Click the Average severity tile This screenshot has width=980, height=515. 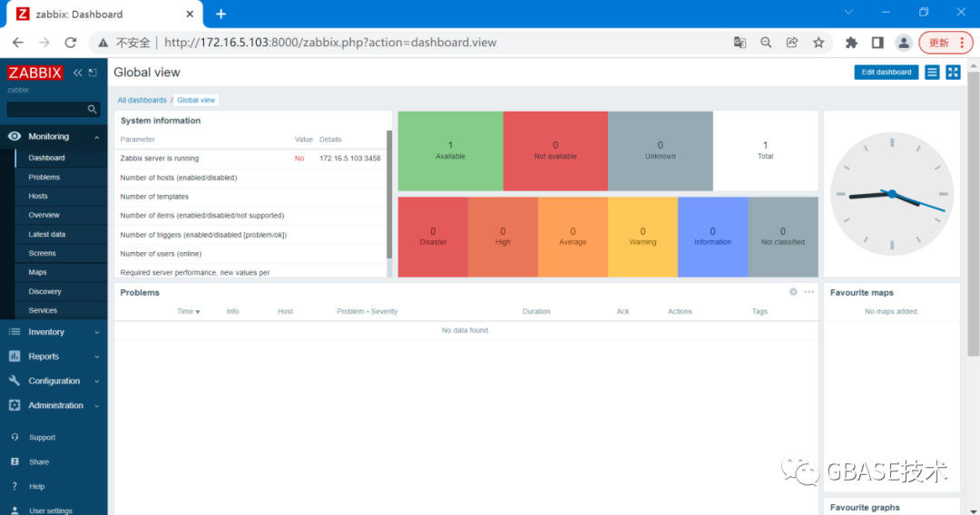click(573, 237)
